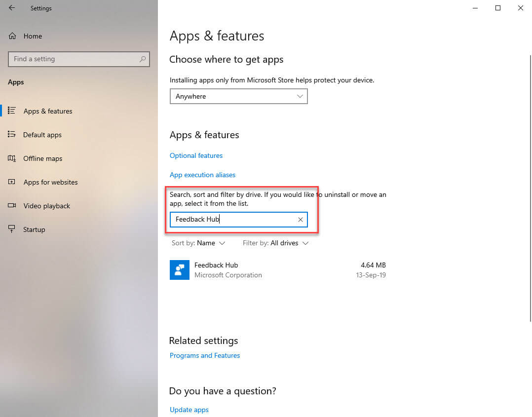This screenshot has height=417, width=532.
Task: Clear the Feedback Hub search text
Action: [x=300, y=220]
